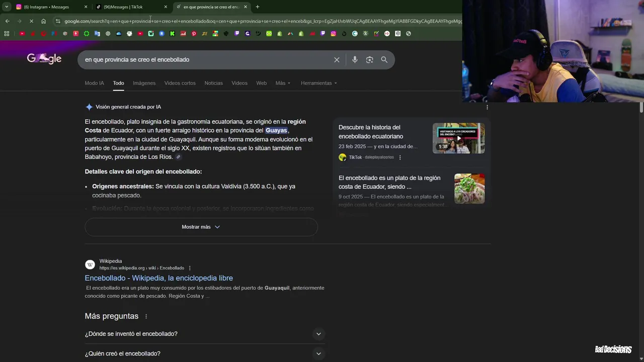The image size is (644, 362).
Task: Open Encebollado Wikipedia result link
Action: point(159,278)
